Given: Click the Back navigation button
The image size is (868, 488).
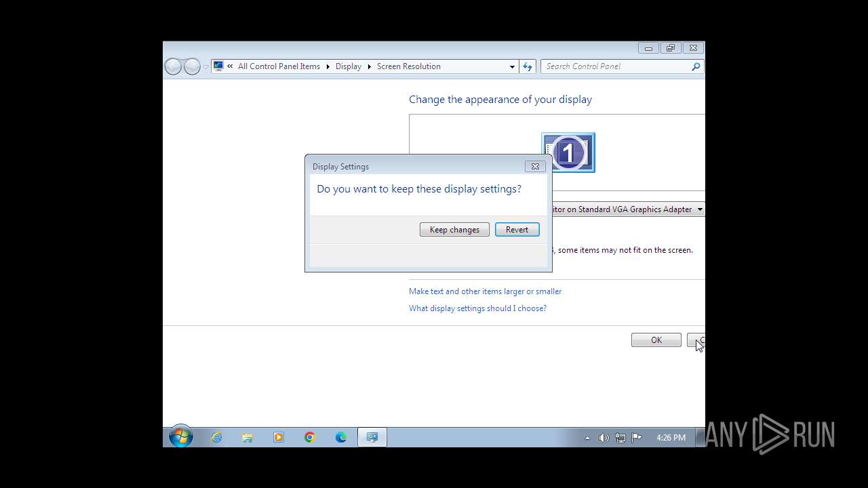Looking at the screenshot, I should point(174,66).
